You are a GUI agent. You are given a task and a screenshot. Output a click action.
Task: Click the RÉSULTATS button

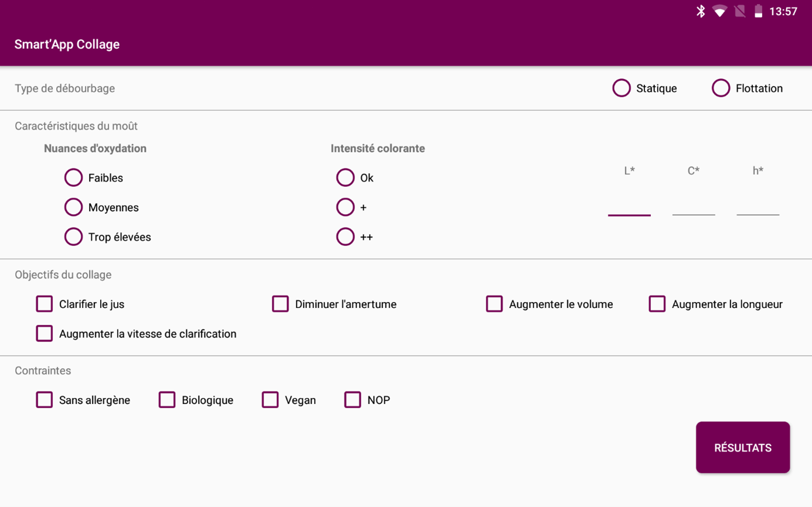743,447
